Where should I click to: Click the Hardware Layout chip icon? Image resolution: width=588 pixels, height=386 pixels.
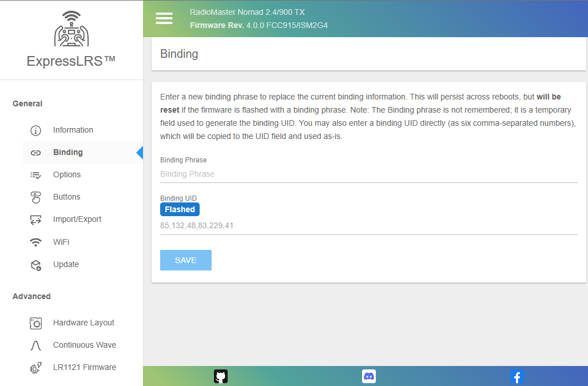(x=35, y=323)
